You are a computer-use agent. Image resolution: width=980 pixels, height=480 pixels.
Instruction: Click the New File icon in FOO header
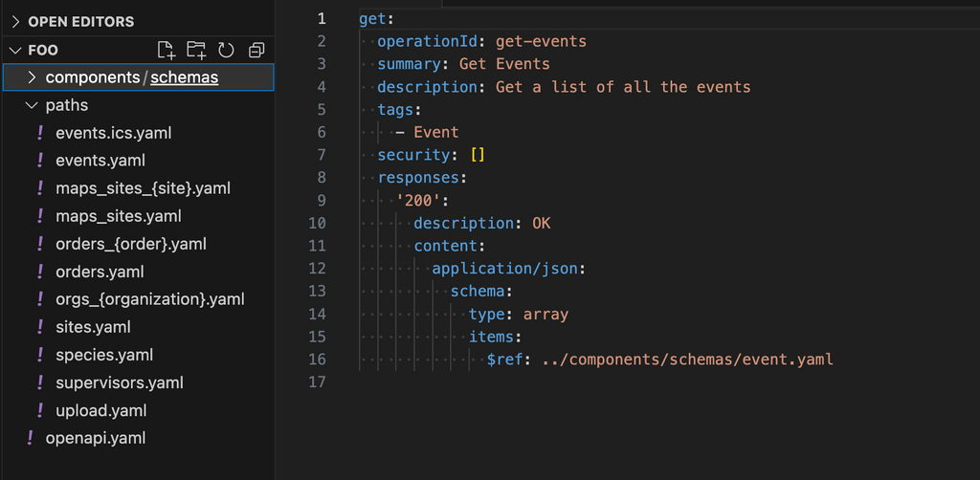point(166,50)
